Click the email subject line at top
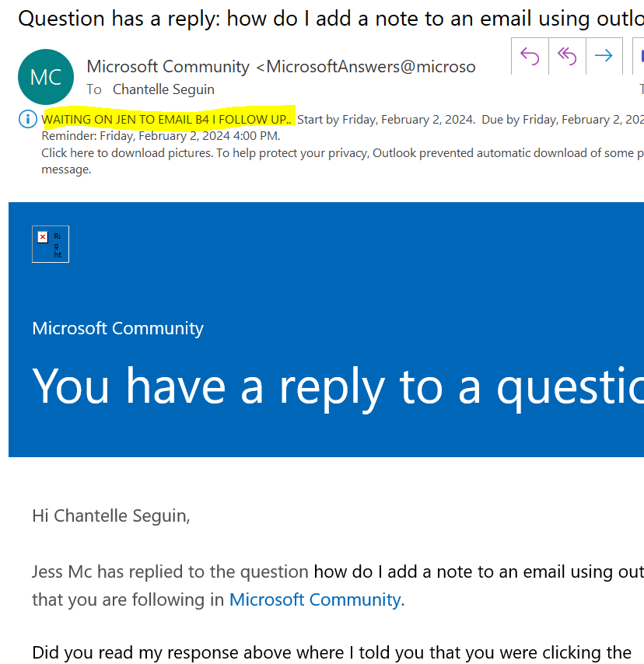 [331, 19]
